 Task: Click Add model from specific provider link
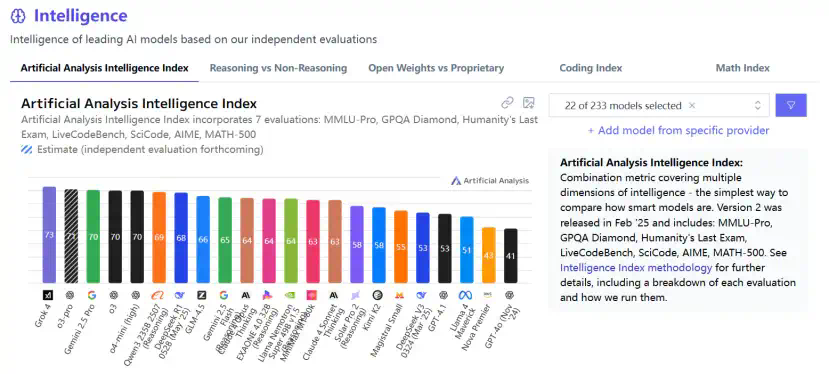678,130
